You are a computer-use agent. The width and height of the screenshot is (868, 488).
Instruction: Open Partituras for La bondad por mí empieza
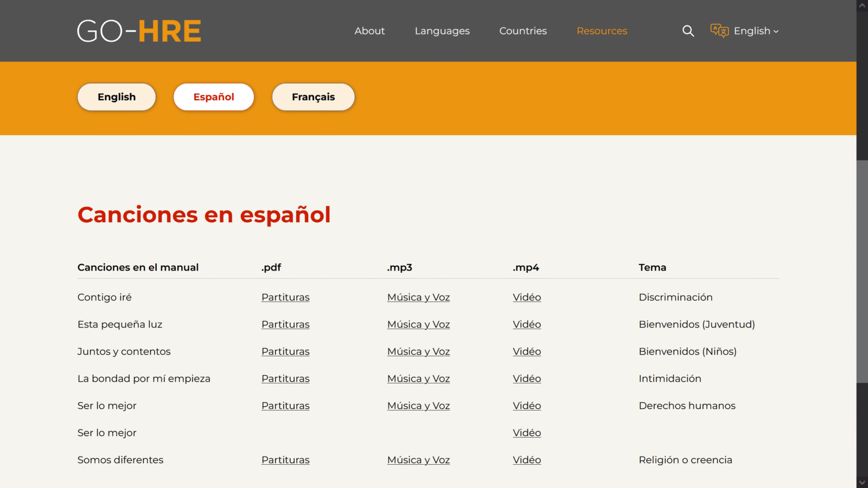coord(285,378)
